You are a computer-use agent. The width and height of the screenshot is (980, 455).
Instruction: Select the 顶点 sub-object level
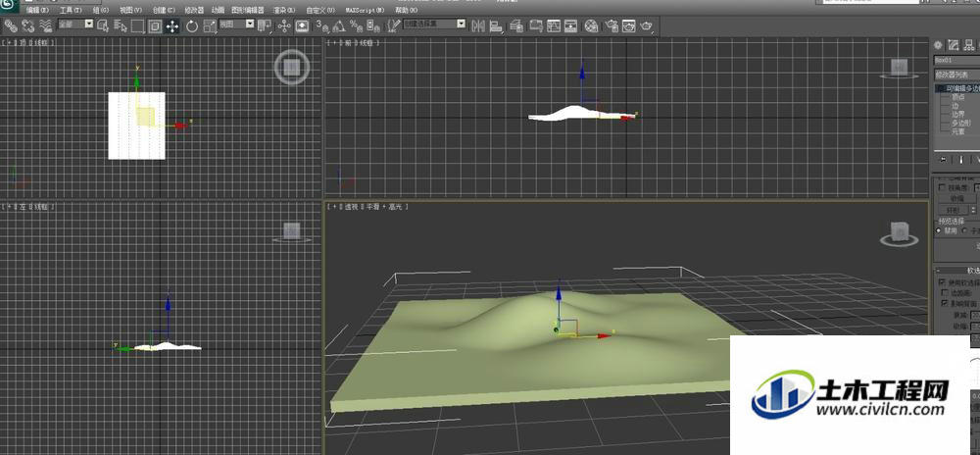pyautogui.click(x=958, y=97)
